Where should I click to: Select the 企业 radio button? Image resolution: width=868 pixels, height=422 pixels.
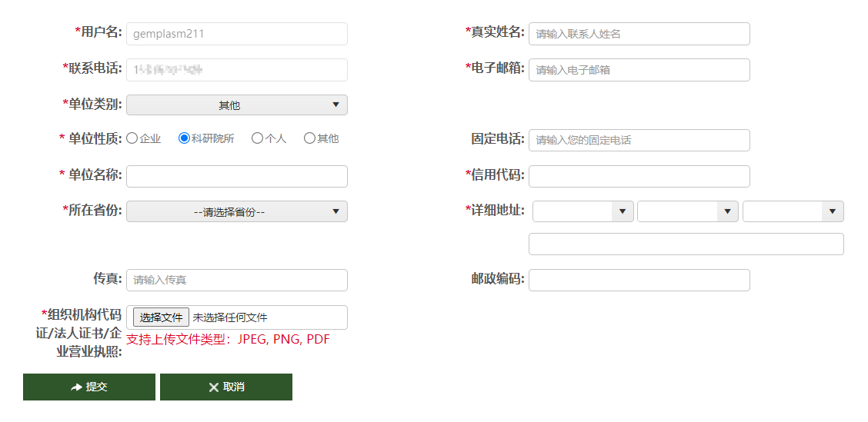132,139
